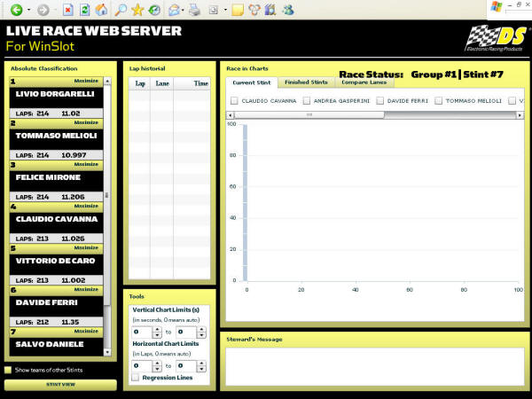532x399 pixels.
Task: Open Search with magnifying glass icon
Action: click(121, 10)
